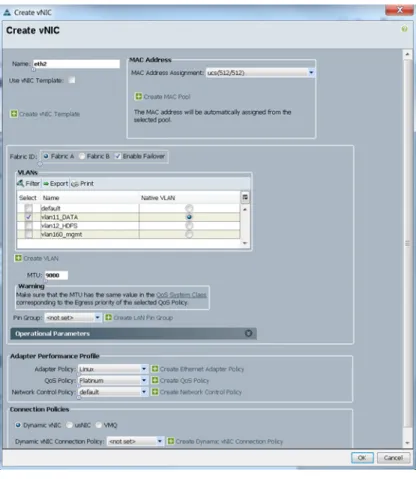416x479 pixels.
Task: Check the vlan12_HDFS select box
Action: [x=29, y=226]
